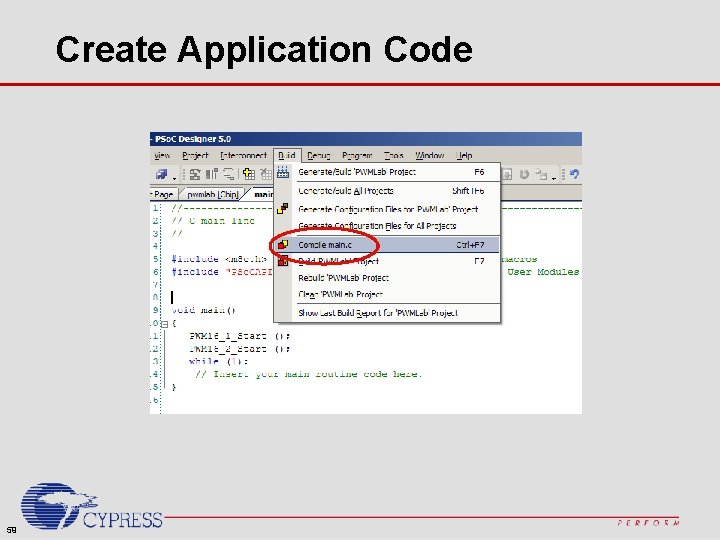Click the greyed circular power-style toolbar icon
The height and width of the screenshot is (540, 720).
click(x=524, y=174)
